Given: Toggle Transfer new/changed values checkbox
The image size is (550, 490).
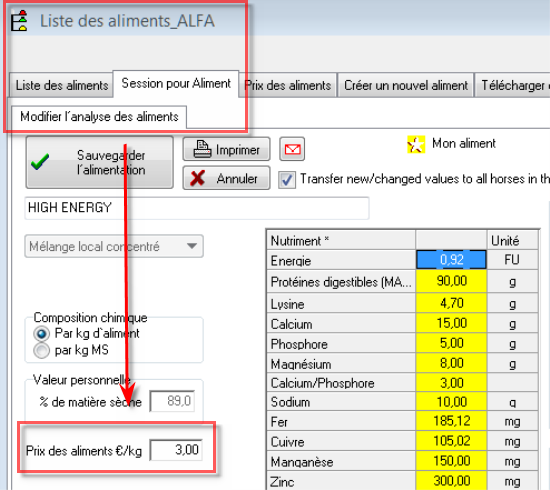Looking at the screenshot, I should click(x=287, y=180).
